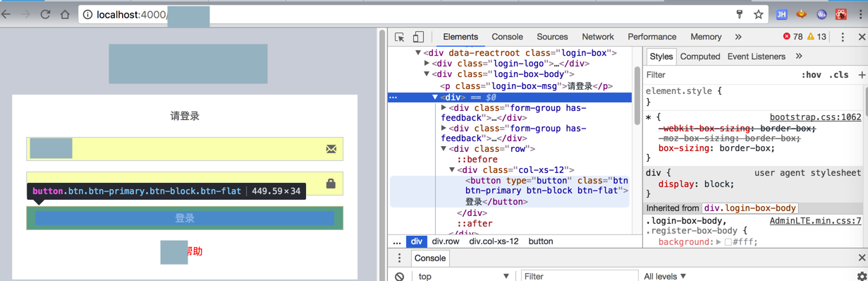Screen dimensions: 868x281
Task: Click the 登录 login button
Action: click(185, 218)
